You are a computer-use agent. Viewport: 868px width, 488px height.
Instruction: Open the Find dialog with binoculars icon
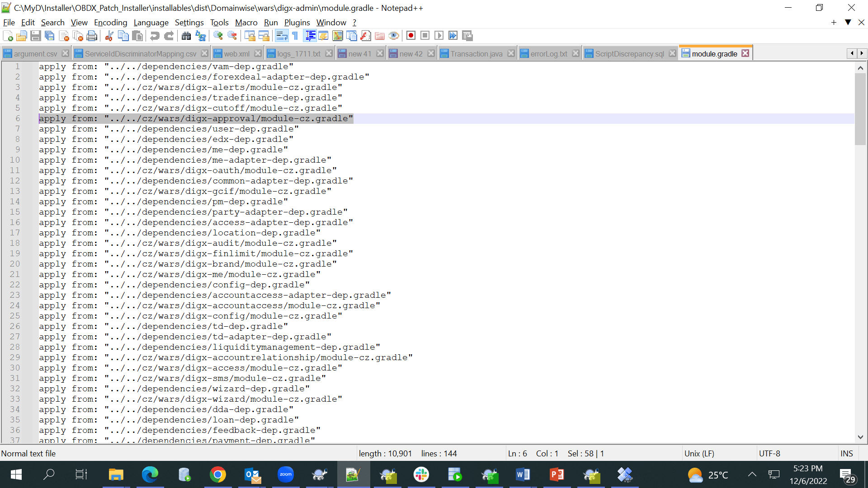[x=187, y=36]
